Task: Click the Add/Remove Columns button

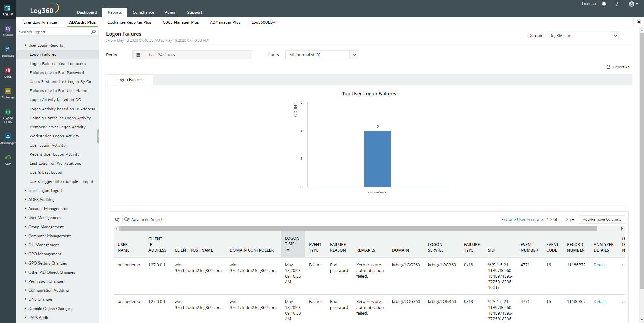Action: (602, 220)
